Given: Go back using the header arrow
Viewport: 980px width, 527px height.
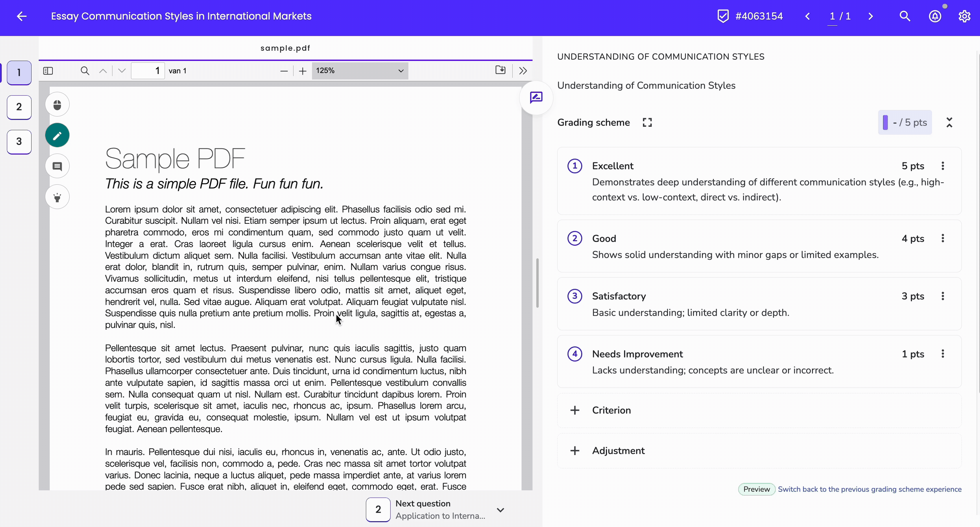Looking at the screenshot, I should 22,16.
